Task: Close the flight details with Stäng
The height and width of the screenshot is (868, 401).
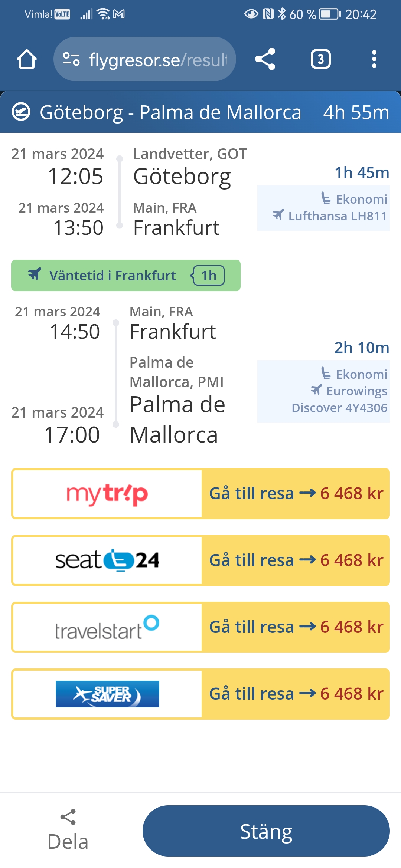Action: coord(266,831)
